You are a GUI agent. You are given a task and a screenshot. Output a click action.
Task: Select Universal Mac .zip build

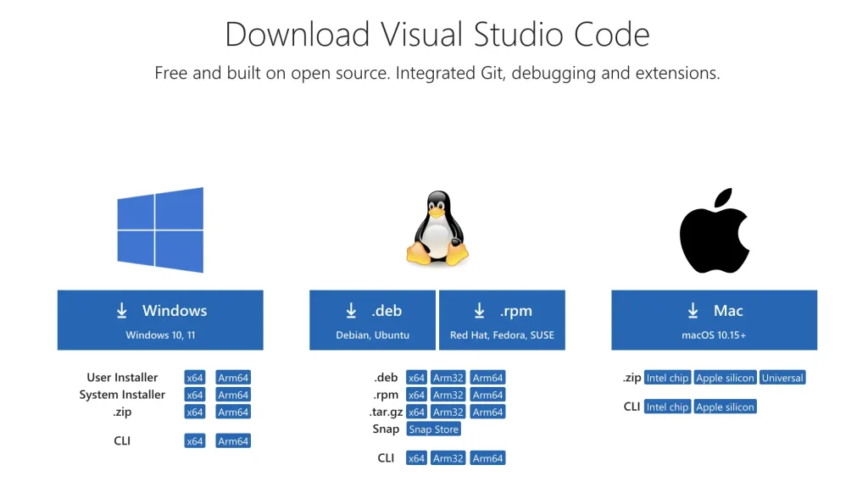tap(782, 378)
